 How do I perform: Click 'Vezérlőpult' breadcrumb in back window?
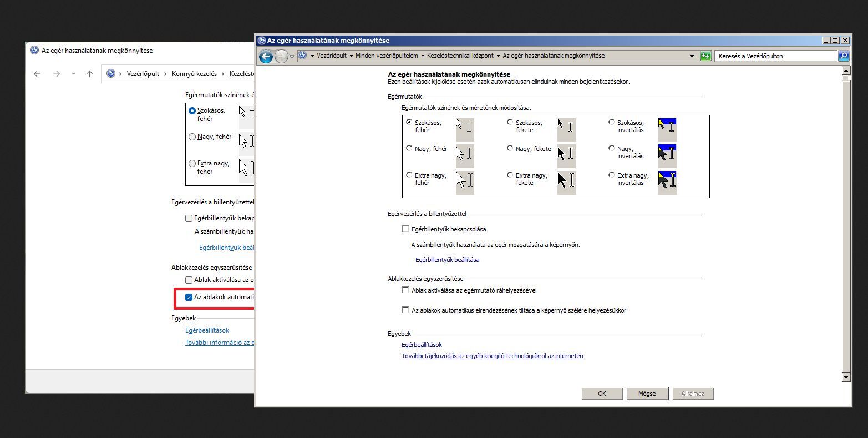point(143,74)
